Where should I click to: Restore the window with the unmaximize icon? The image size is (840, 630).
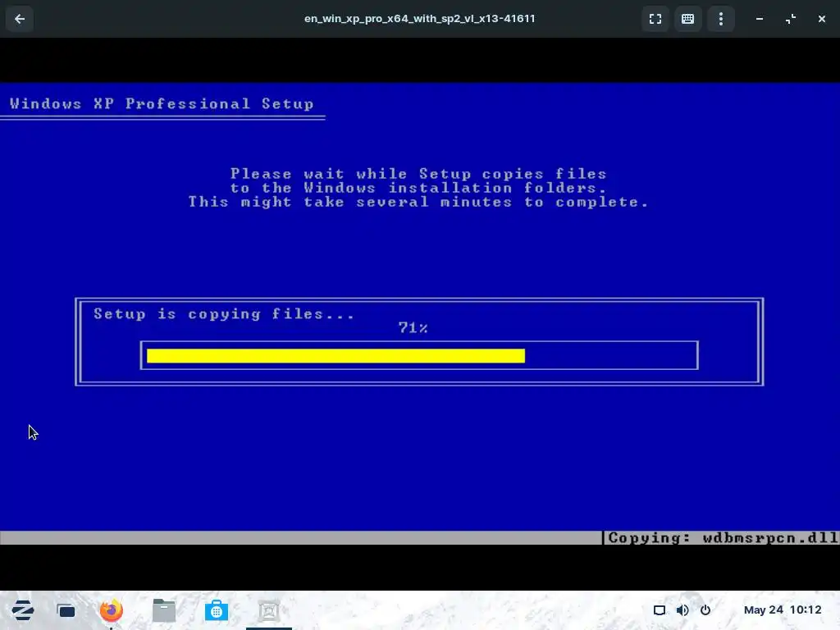pos(791,19)
